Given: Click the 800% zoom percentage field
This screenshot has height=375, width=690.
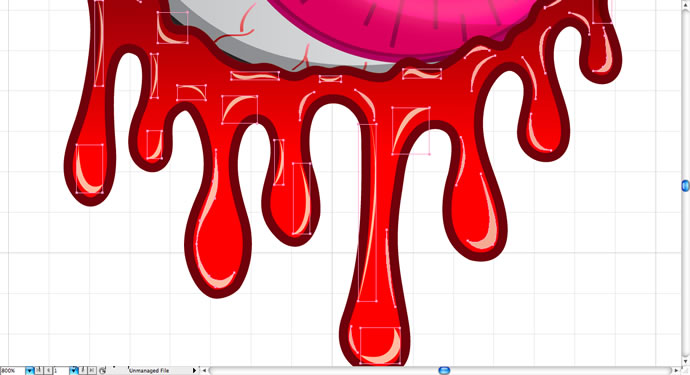Looking at the screenshot, I should (x=13, y=371).
